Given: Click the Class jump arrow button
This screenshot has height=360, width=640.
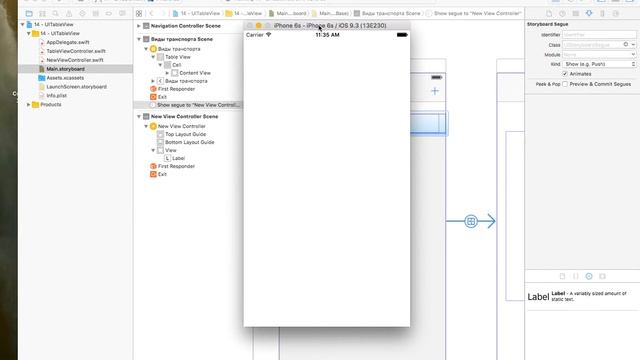Looking at the screenshot, I should pos(626,44).
